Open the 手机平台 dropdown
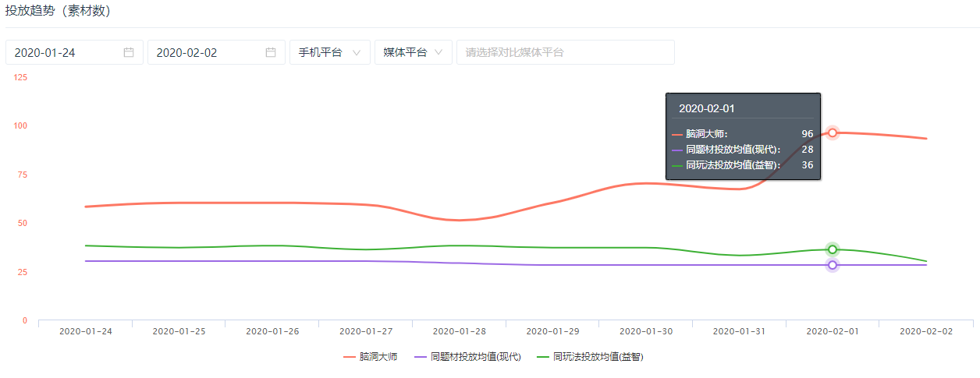 [328, 52]
